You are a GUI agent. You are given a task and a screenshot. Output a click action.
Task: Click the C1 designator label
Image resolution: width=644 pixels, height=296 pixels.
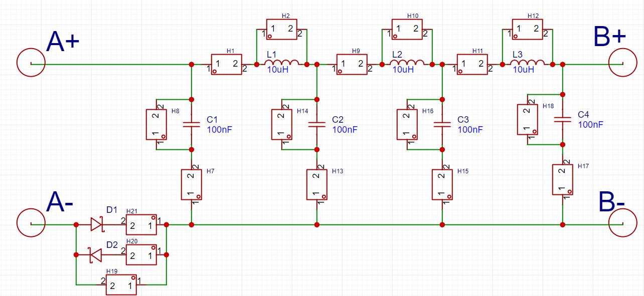tap(212, 120)
